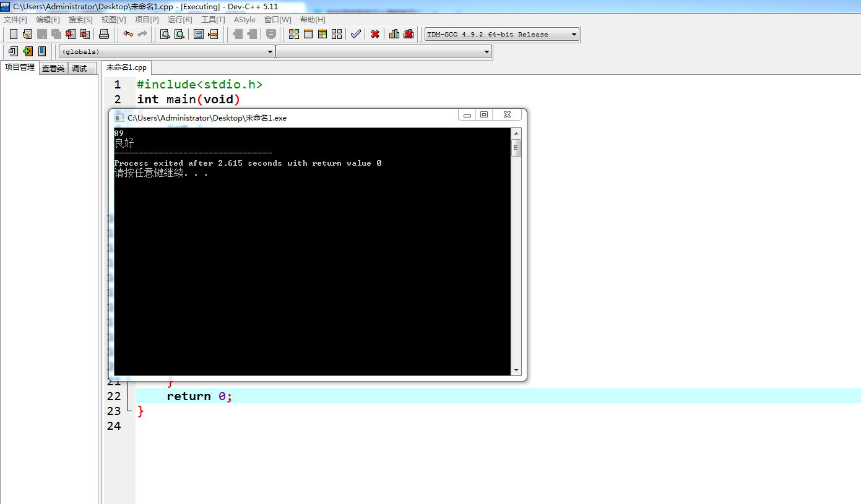Viewport: 861px width, 504px height.
Task: Click the #include<stdio.h> code line
Action: pyautogui.click(x=200, y=85)
